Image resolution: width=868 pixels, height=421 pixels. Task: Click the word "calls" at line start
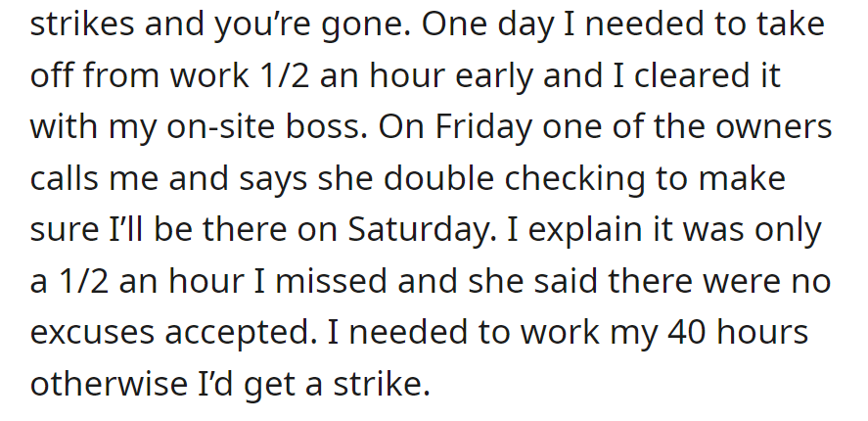tap(64, 178)
